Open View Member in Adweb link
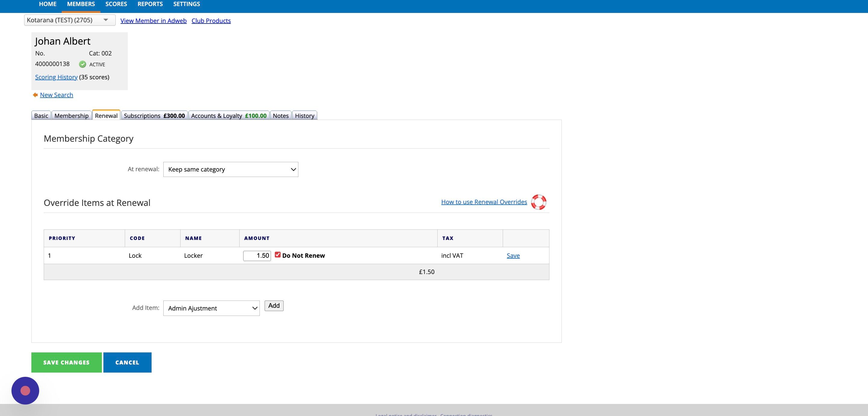Screen dimensions: 868x416 point(153,20)
